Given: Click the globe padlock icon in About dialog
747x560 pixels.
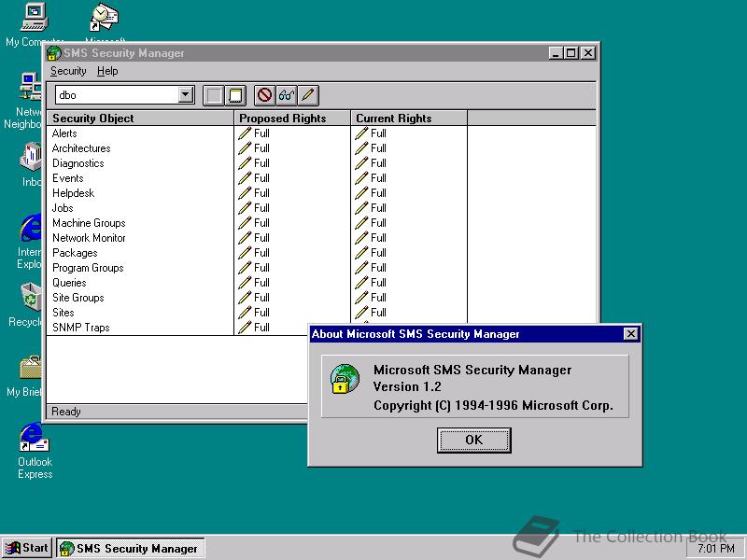Looking at the screenshot, I should click(x=345, y=379).
